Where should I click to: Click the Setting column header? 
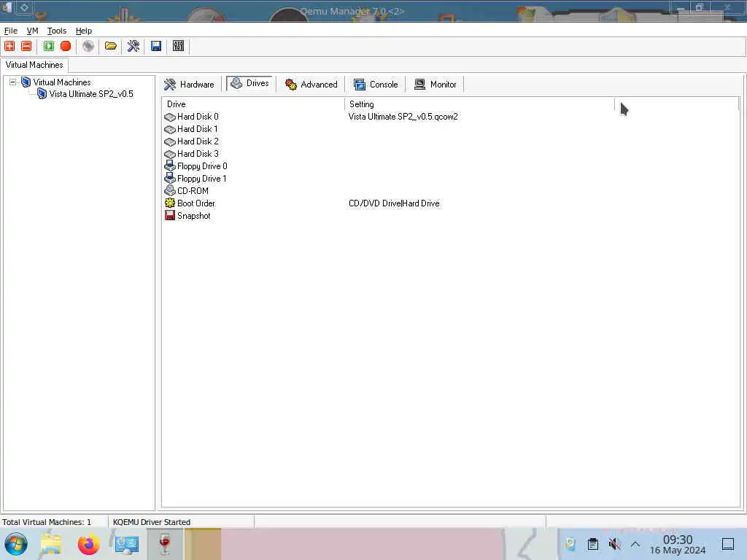point(479,104)
